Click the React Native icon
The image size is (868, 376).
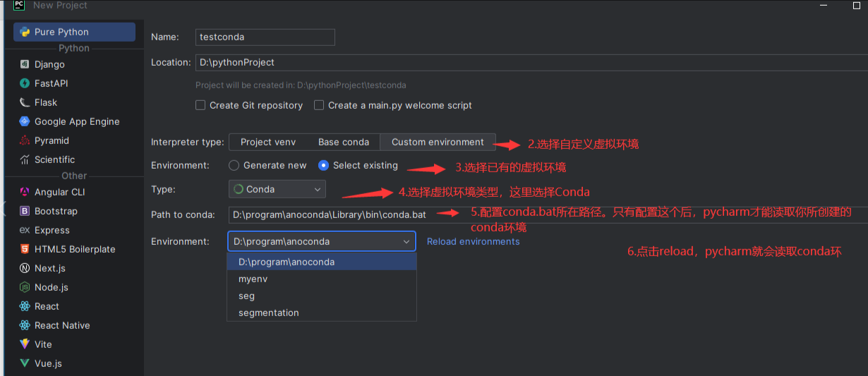point(25,325)
